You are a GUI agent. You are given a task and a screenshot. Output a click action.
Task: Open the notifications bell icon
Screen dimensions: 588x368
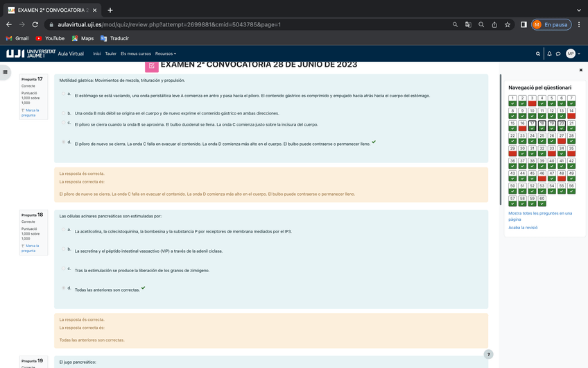point(549,53)
